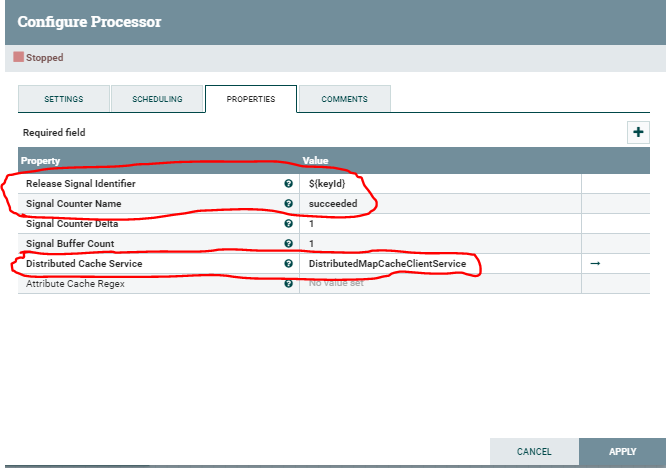
Task: Edit the ${keyId} value field
Action: point(440,183)
